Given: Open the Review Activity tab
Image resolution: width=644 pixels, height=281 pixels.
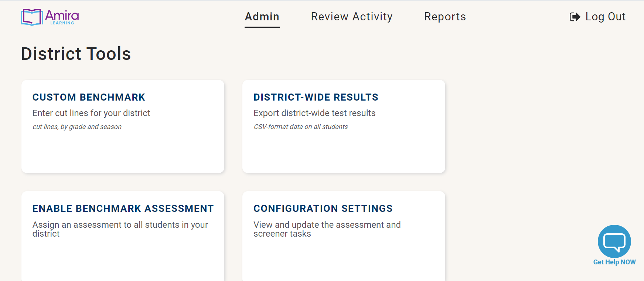Looking at the screenshot, I should (351, 17).
